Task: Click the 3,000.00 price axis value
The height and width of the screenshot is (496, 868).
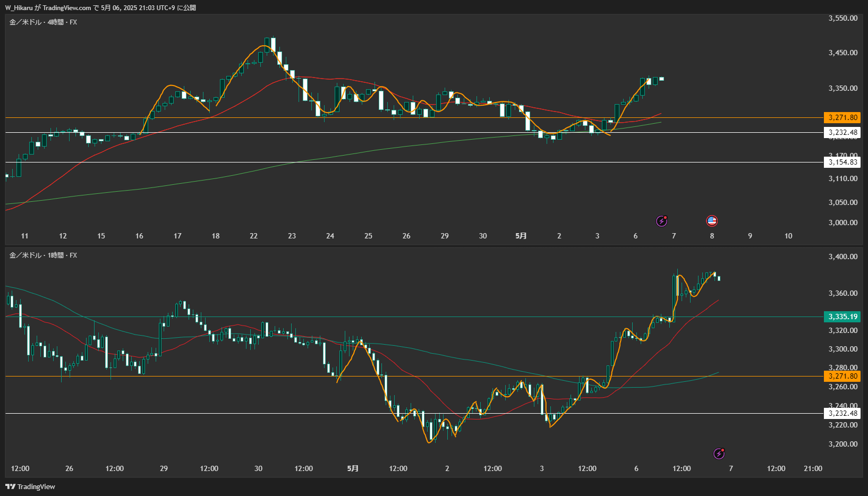Action: coord(843,223)
